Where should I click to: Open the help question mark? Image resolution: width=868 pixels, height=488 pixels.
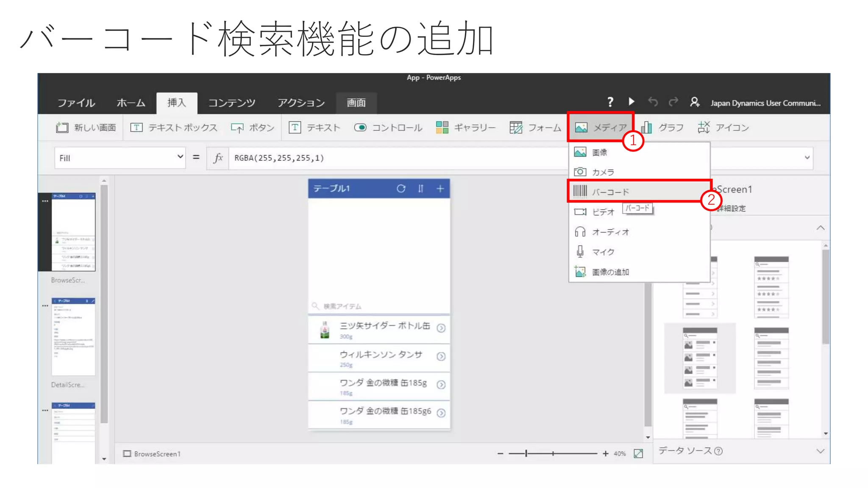(610, 102)
